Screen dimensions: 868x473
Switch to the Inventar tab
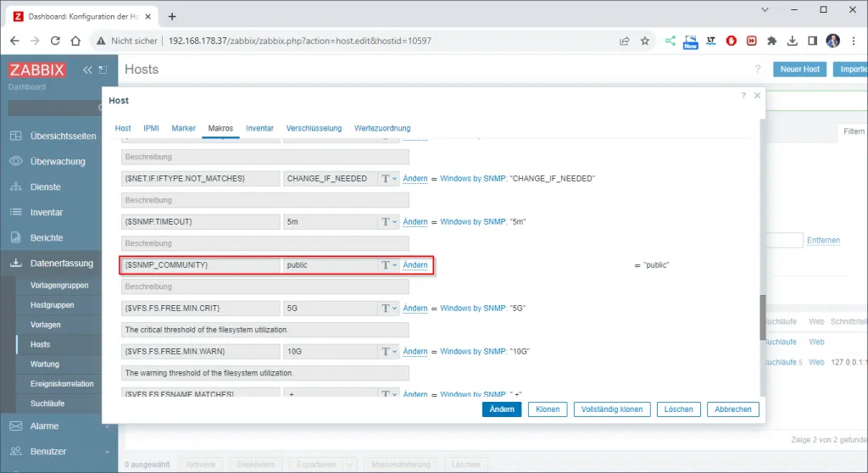click(259, 128)
